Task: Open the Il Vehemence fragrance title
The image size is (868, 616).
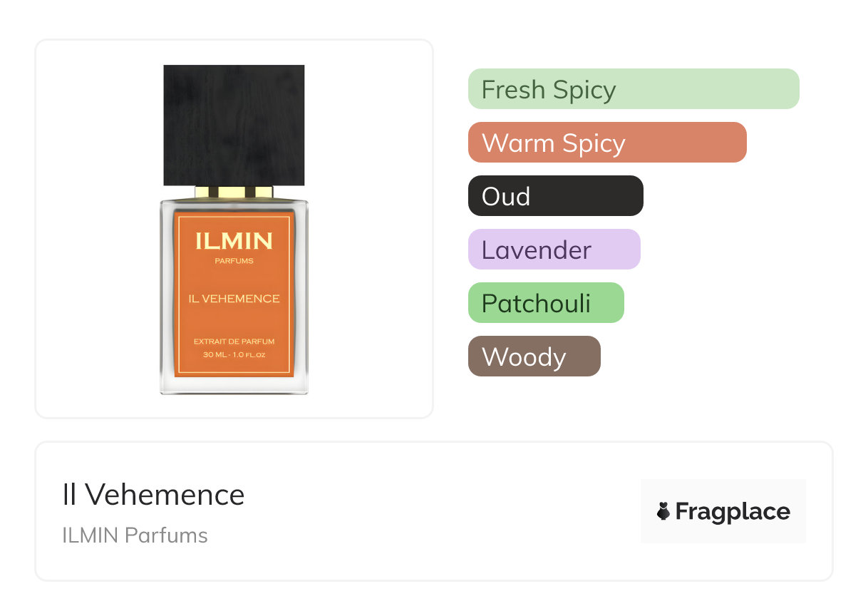Action: pos(153,494)
